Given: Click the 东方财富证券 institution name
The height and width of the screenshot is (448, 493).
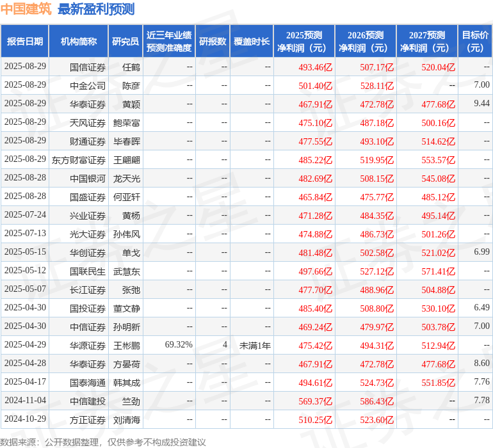Looking at the screenshot, I should [x=79, y=160].
